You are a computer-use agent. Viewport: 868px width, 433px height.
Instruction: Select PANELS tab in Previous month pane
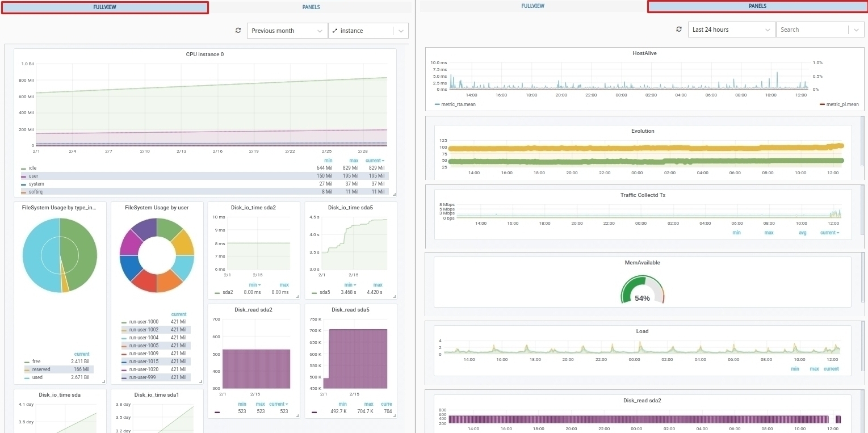(311, 7)
